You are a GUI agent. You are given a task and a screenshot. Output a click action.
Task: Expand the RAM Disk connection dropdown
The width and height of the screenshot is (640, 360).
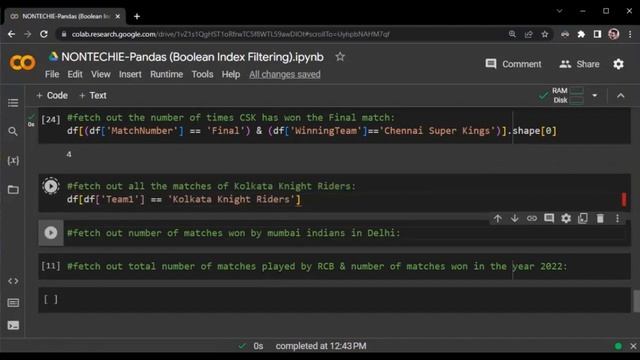(x=595, y=96)
